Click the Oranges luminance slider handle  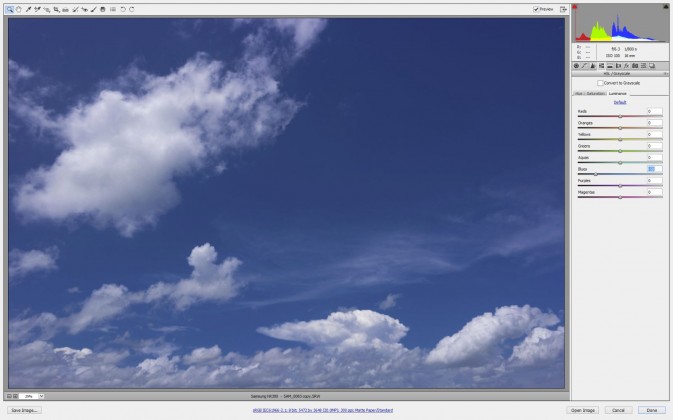pyautogui.click(x=620, y=128)
